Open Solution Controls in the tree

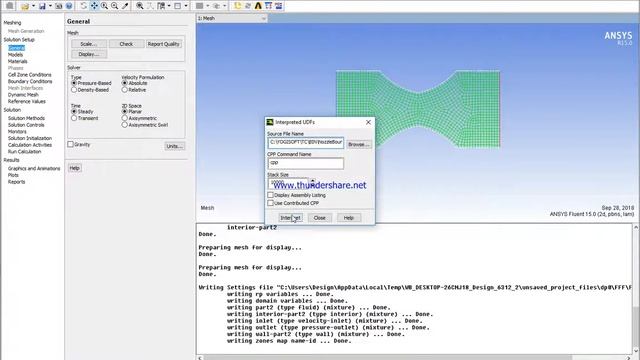point(26,125)
